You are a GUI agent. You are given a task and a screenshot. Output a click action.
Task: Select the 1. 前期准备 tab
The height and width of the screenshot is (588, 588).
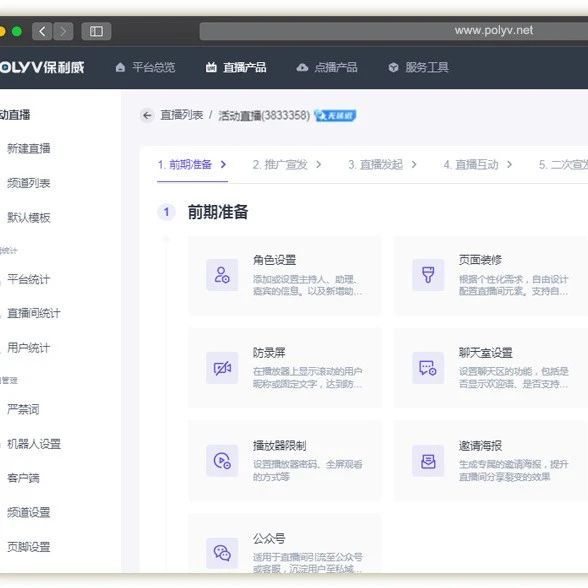pos(185,165)
